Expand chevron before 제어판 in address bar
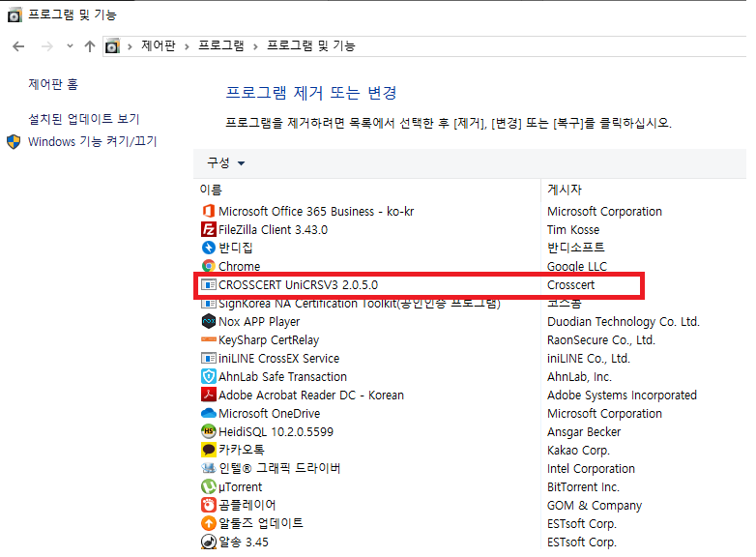756x557 pixels. [x=130, y=46]
